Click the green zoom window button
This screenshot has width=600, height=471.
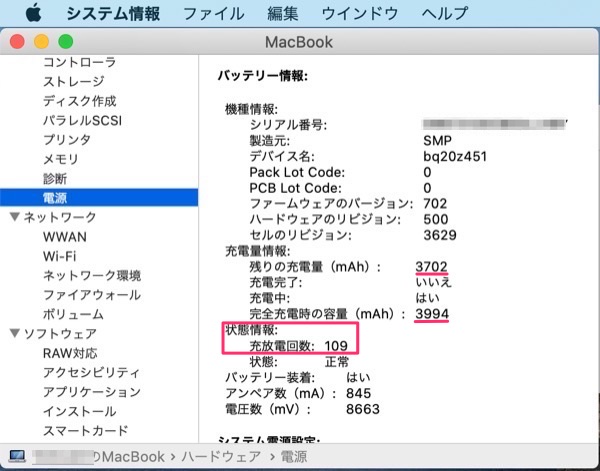(65, 41)
